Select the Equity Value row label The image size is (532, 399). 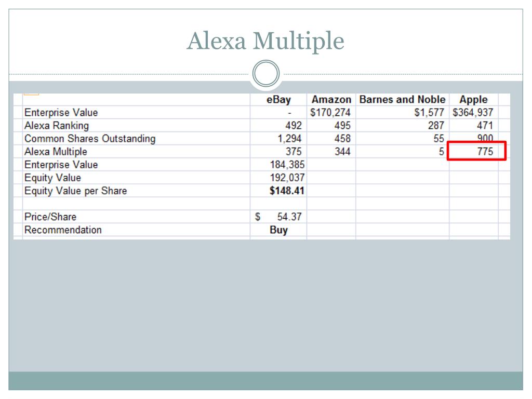pyautogui.click(x=52, y=178)
